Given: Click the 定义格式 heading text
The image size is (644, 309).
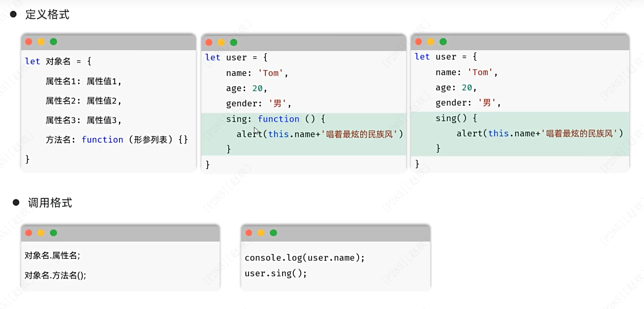Looking at the screenshot, I should pyautogui.click(x=47, y=14).
